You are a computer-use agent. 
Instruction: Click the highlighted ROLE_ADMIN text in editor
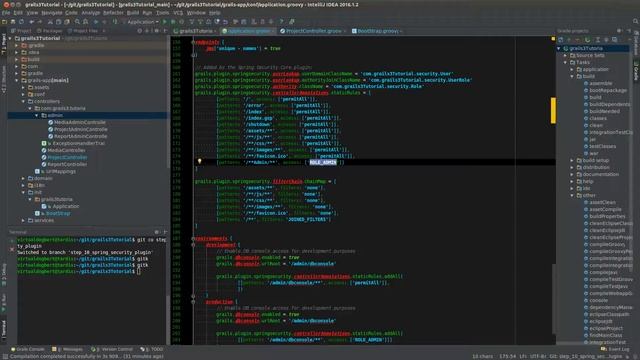coord(323,162)
